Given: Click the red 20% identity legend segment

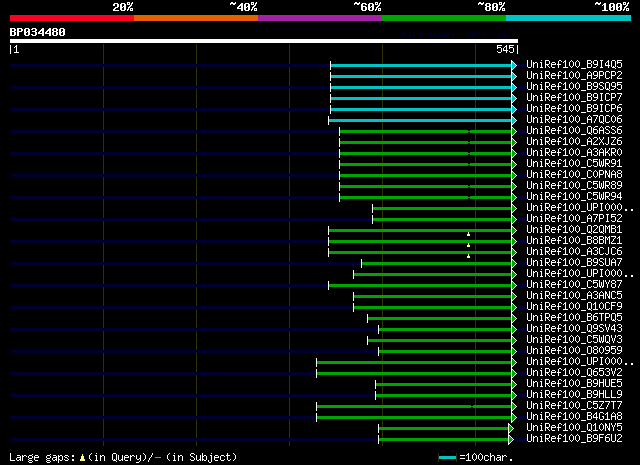Looking at the screenshot, I should (72, 18).
